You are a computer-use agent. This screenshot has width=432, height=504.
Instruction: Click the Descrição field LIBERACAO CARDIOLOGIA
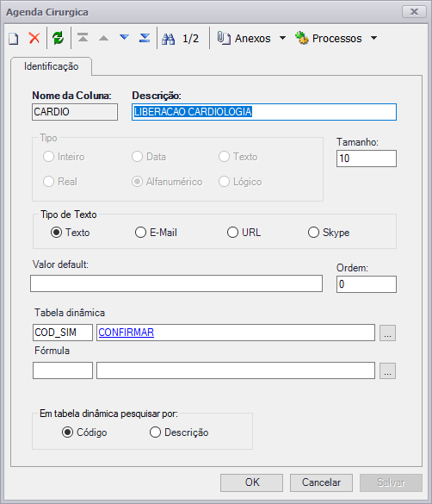(264, 112)
